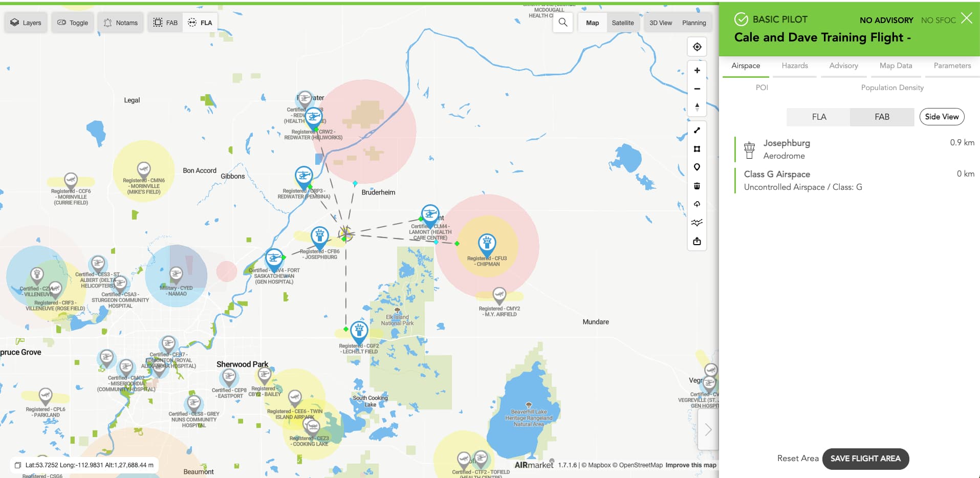Image resolution: width=980 pixels, height=478 pixels.
Task: Open the Notams panel
Action: [121, 23]
